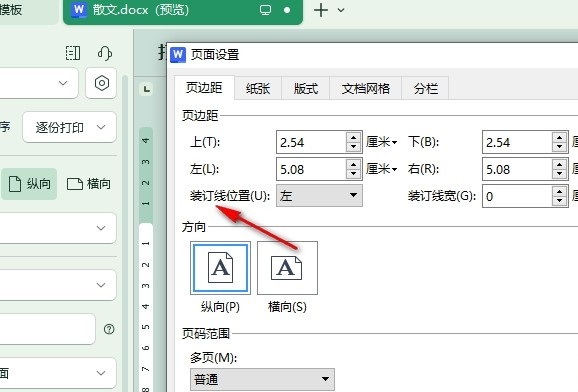Screen dimensions: 578x392
Task: Increase the 下(B) margin with up arrow
Action: 560,137
